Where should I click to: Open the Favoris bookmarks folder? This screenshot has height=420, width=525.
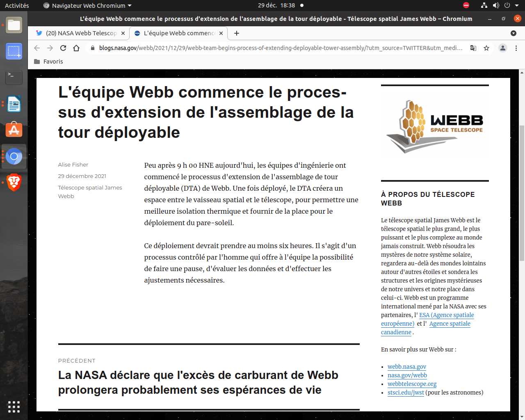point(48,62)
